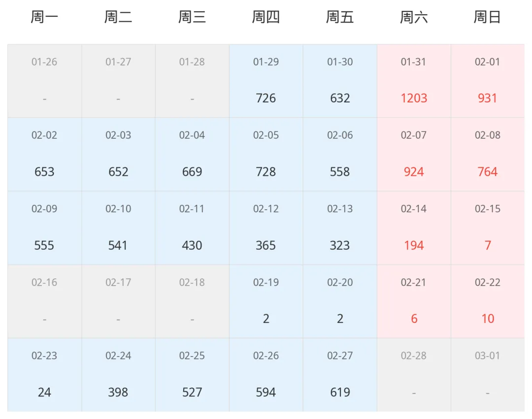This screenshot has height=419, width=532.
Task: Choose the 02-05 cell showing 728
Action: coord(266,155)
